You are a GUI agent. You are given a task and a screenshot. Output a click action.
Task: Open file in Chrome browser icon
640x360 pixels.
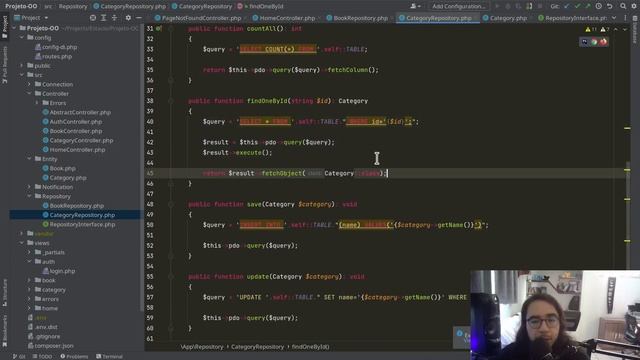[x=594, y=42]
